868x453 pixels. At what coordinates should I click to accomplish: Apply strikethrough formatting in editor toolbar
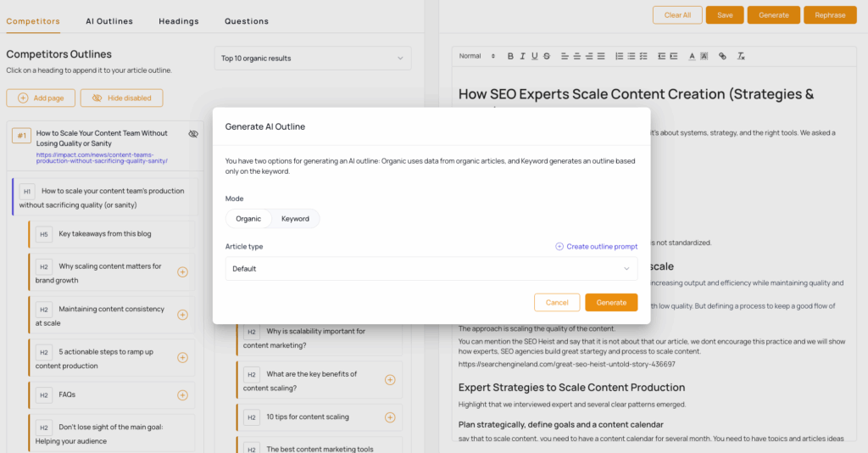pyautogui.click(x=547, y=56)
